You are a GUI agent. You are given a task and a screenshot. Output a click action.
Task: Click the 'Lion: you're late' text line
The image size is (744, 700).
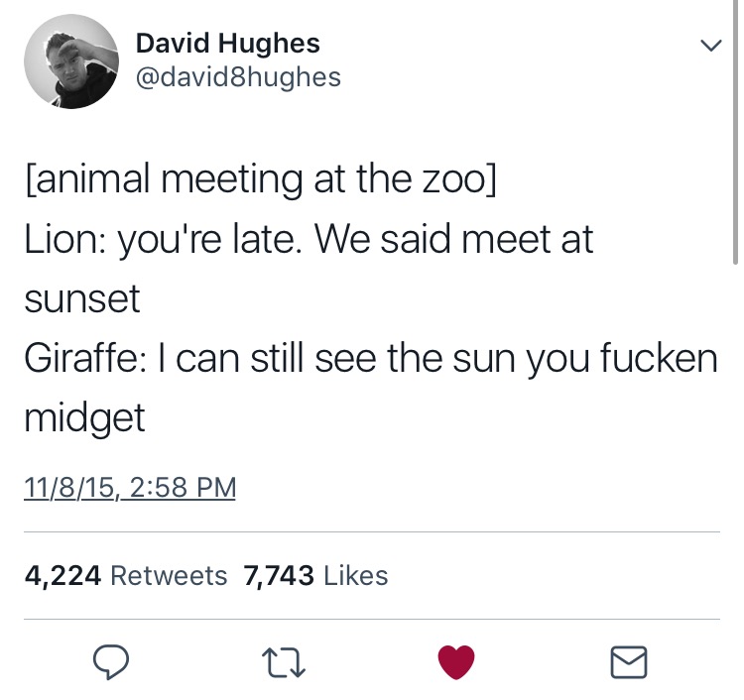pos(308,239)
